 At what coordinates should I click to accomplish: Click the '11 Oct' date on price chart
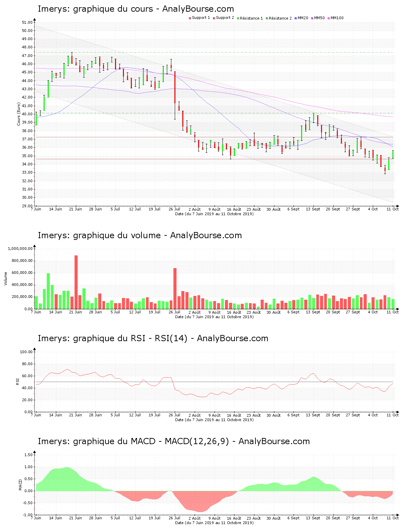[x=392, y=209]
